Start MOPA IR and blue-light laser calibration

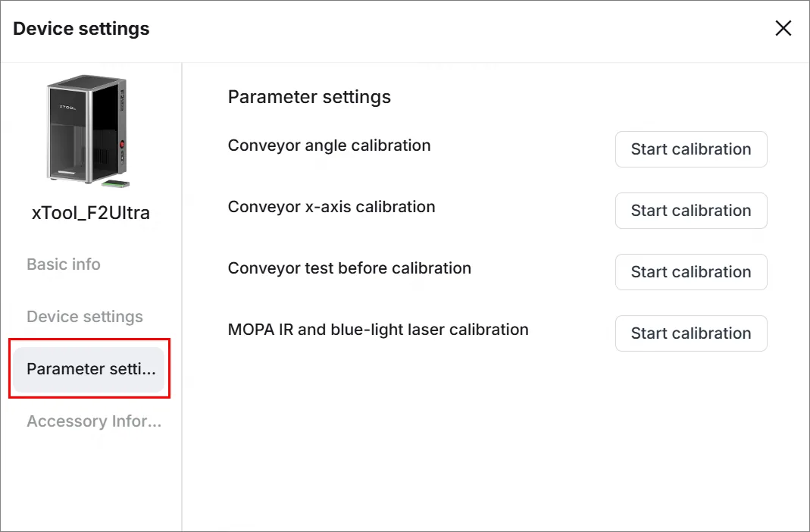point(691,333)
